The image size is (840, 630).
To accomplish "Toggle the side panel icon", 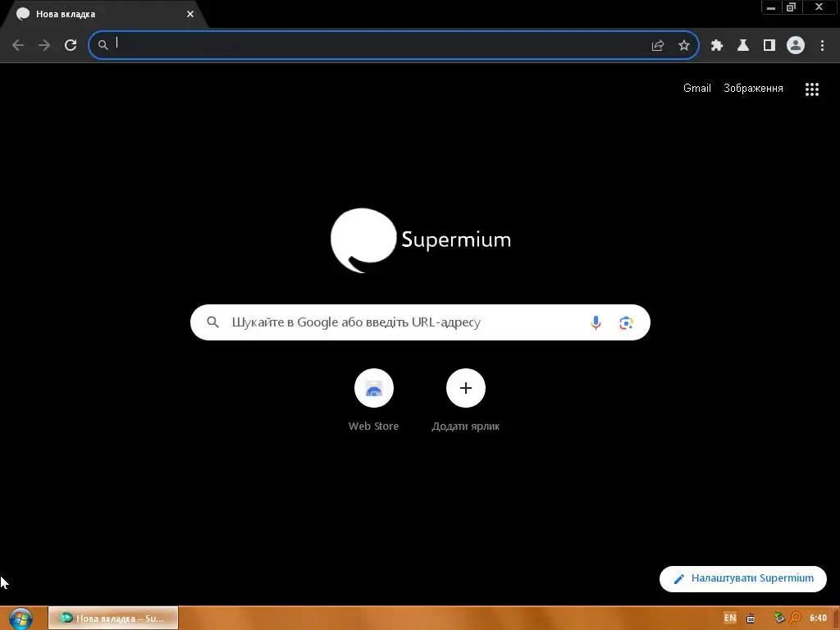I will (769, 46).
